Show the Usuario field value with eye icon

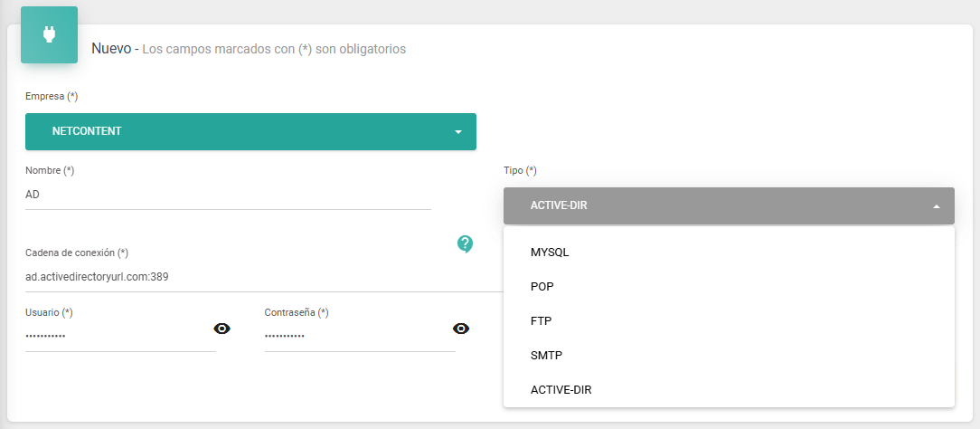(221, 329)
